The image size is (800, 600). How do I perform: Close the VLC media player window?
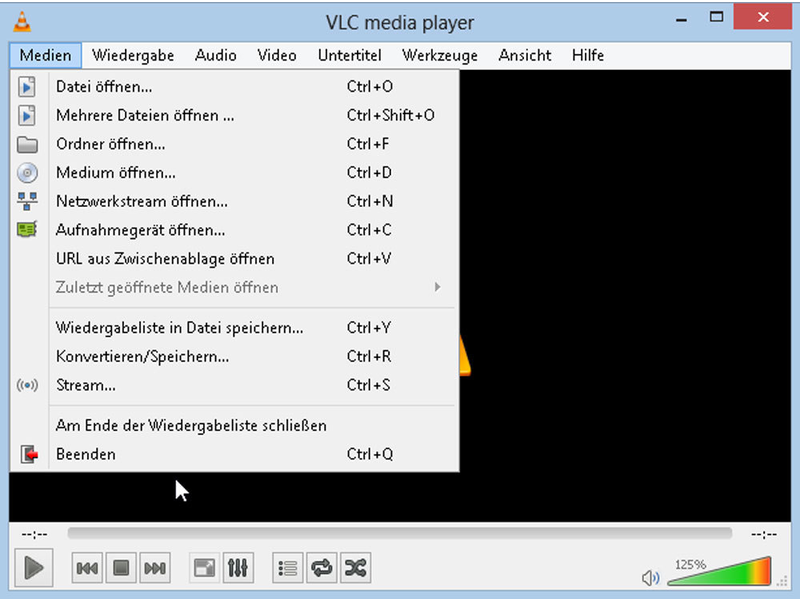click(763, 17)
